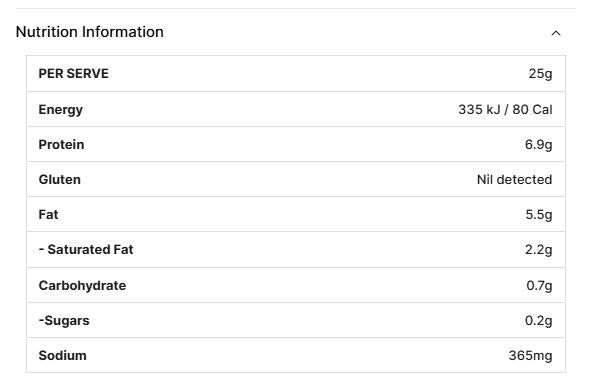The image size is (606, 382).
Task: Select the Sodium row label
Action: point(63,355)
